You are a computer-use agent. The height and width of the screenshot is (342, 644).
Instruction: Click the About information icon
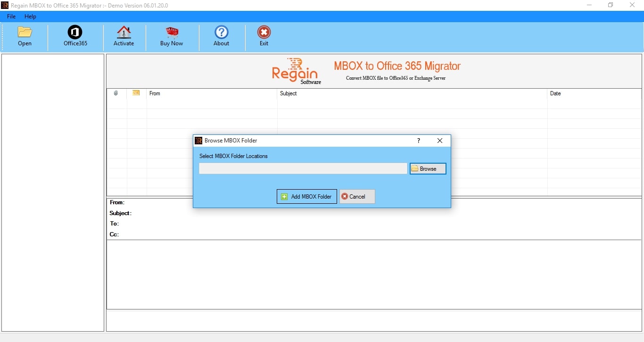click(221, 33)
